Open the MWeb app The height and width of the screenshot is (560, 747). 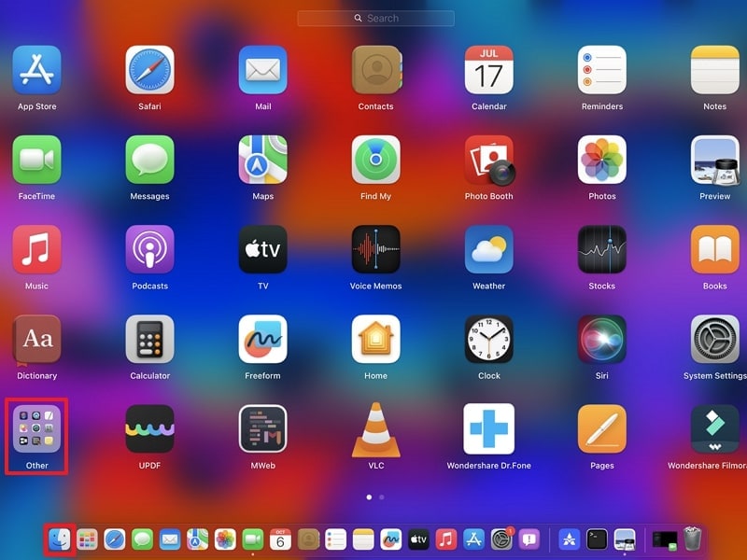point(263,429)
